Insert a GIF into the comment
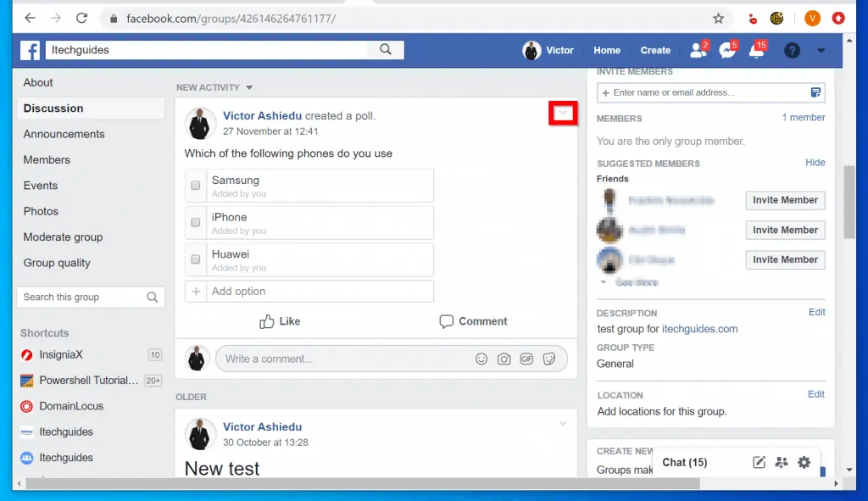 (526, 359)
